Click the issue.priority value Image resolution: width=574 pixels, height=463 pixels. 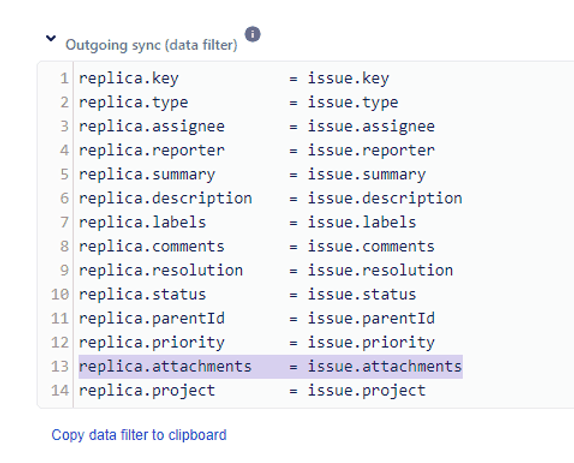[x=371, y=343]
